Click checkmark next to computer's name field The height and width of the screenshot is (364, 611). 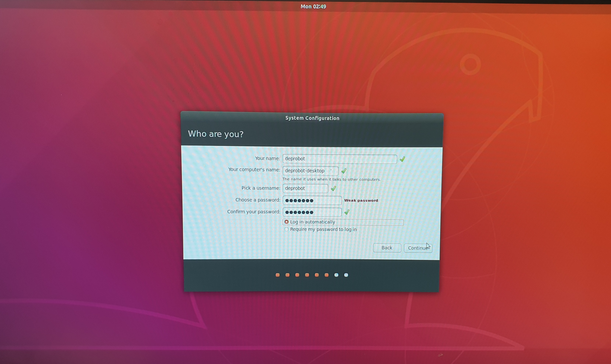click(344, 171)
